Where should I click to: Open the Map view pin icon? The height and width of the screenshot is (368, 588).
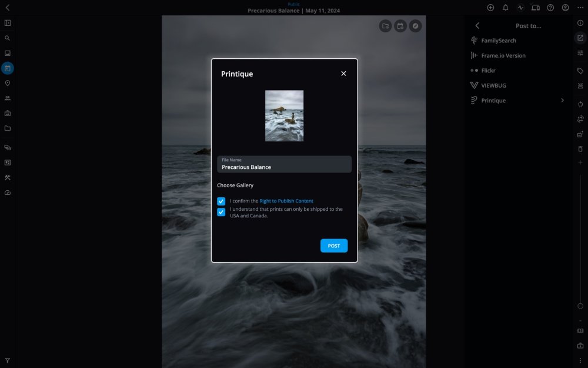point(8,83)
